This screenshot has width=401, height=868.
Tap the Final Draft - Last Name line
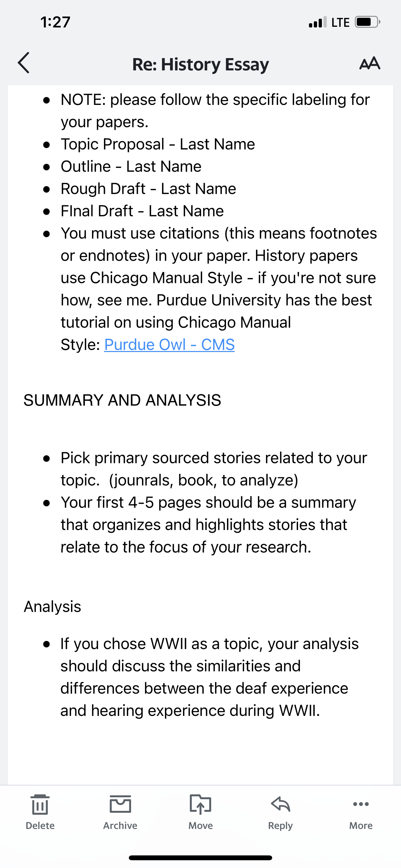[x=142, y=211]
